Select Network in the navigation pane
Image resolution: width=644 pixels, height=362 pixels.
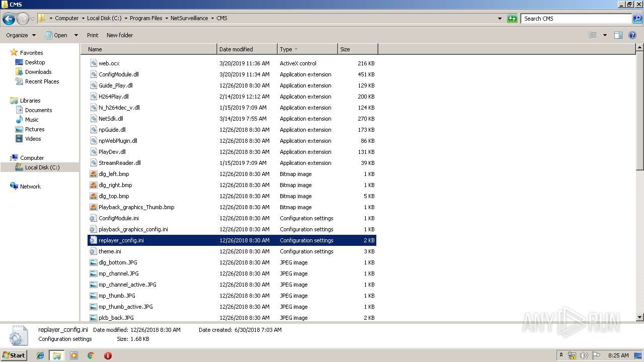30,187
